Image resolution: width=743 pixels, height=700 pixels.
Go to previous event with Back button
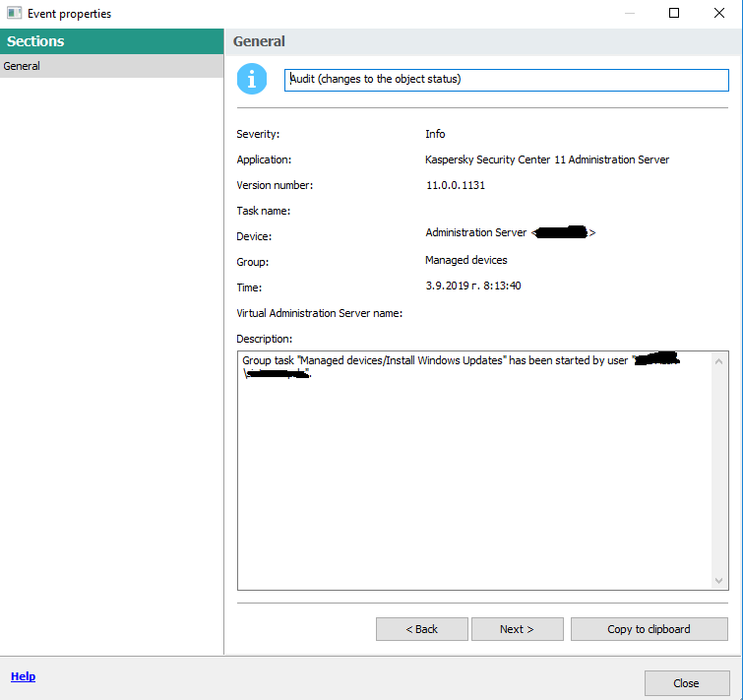pyautogui.click(x=422, y=629)
